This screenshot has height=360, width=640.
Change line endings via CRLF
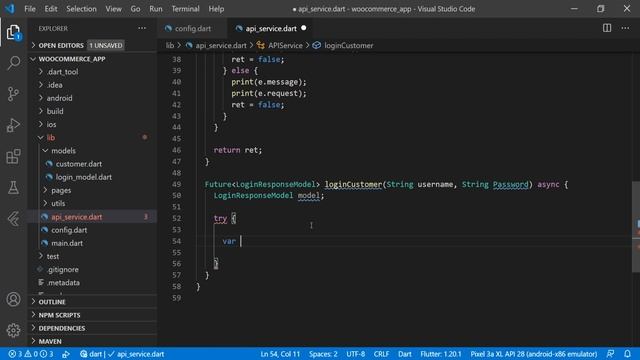click(381, 354)
